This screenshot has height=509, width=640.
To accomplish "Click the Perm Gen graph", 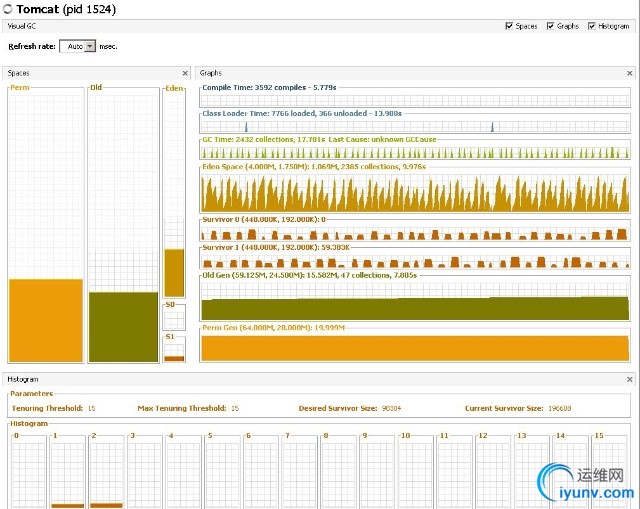I will (x=415, y=348).
